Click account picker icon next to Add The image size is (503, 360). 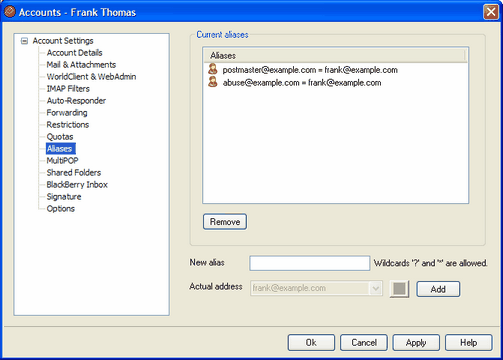point(399,289)
